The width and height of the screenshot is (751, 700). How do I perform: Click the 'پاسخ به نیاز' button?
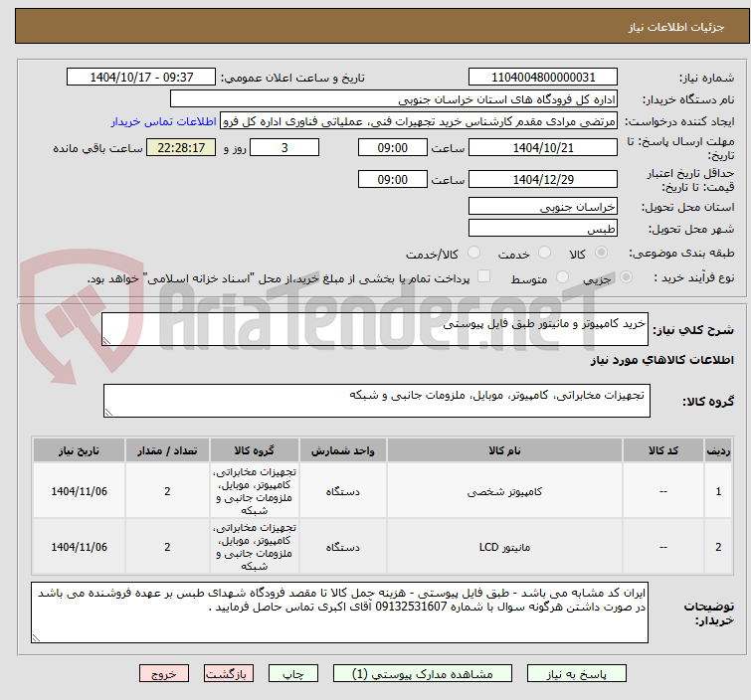pos(576,674)
